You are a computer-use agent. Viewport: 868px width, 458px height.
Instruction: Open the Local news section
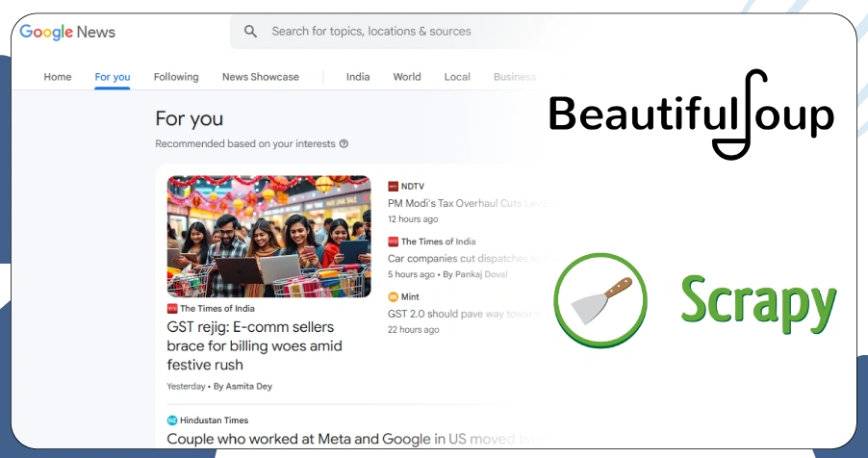click(x=457, y=77)
